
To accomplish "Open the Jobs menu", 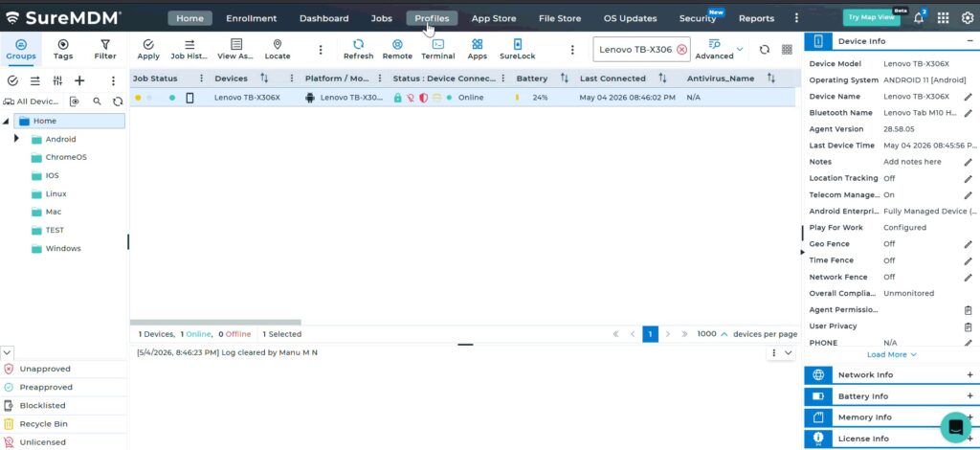I will pyautogui.click(x=381, y=18).
